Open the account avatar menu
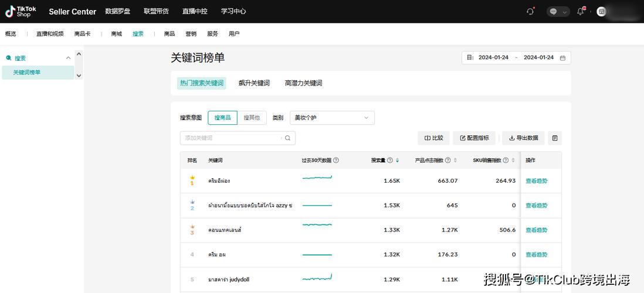The width and height of the screenshot is (644, 293). (602, 12)
